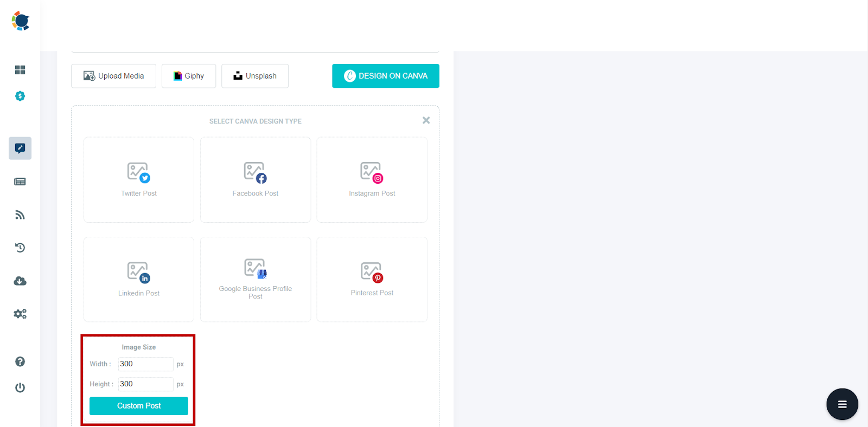
Task: Click the app logo at top of sidebar
Action: click(x=21, y=21)
